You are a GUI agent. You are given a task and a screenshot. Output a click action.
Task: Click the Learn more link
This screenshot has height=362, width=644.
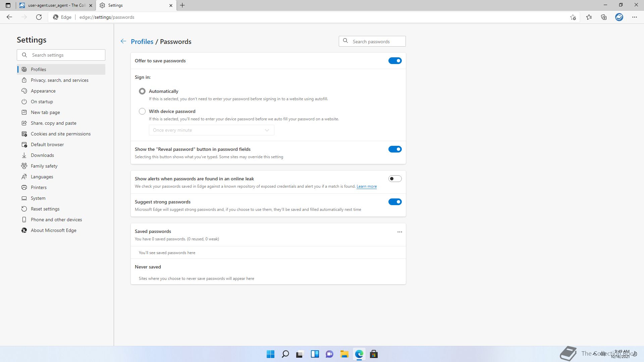pyautogui.click(x=367, y=186)
